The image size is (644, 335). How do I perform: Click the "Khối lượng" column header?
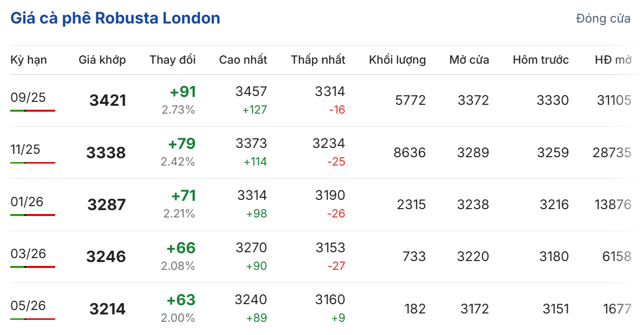(x=397, y=60)
